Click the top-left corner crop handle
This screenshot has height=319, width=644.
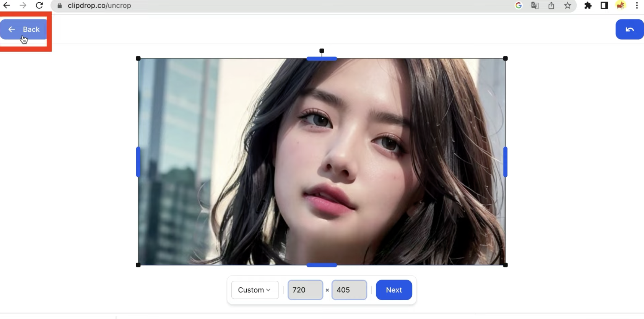pyautogui.click(x=138, y=59)
